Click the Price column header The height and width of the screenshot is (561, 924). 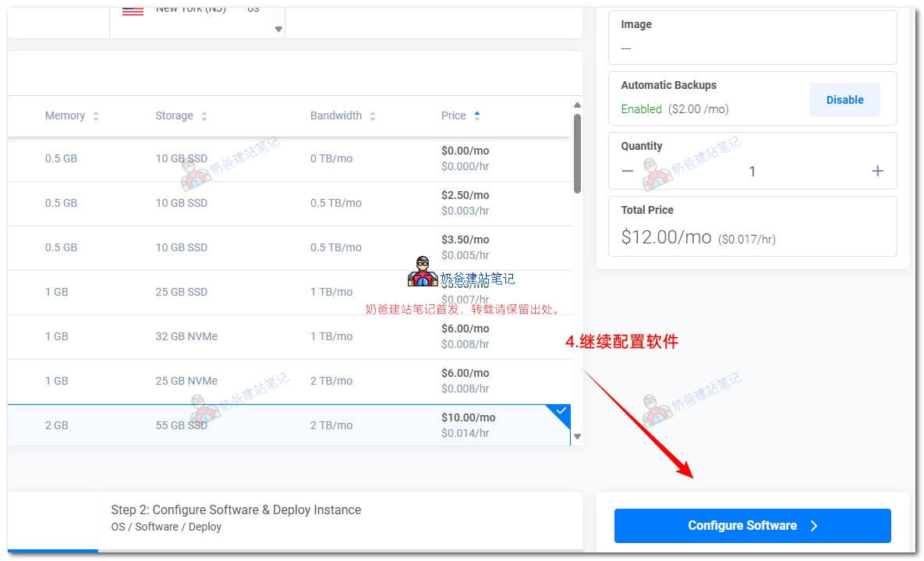453,115
